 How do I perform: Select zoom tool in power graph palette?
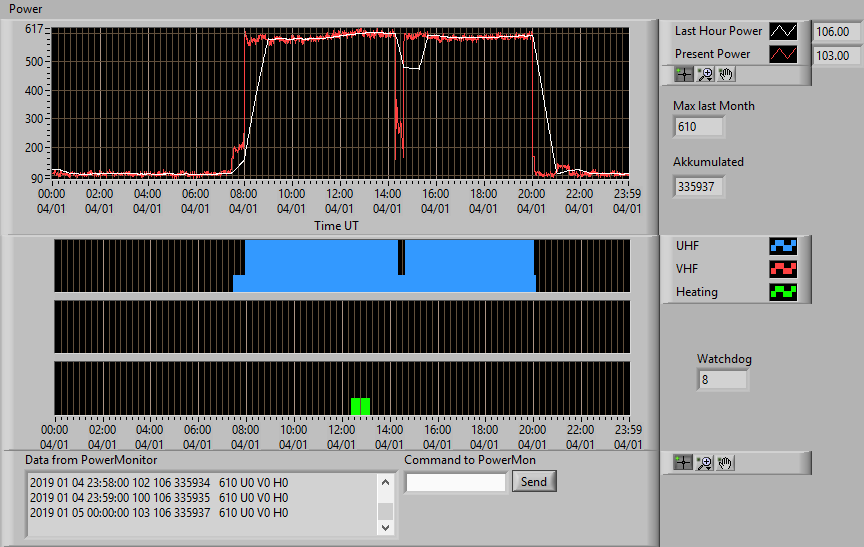705,74
